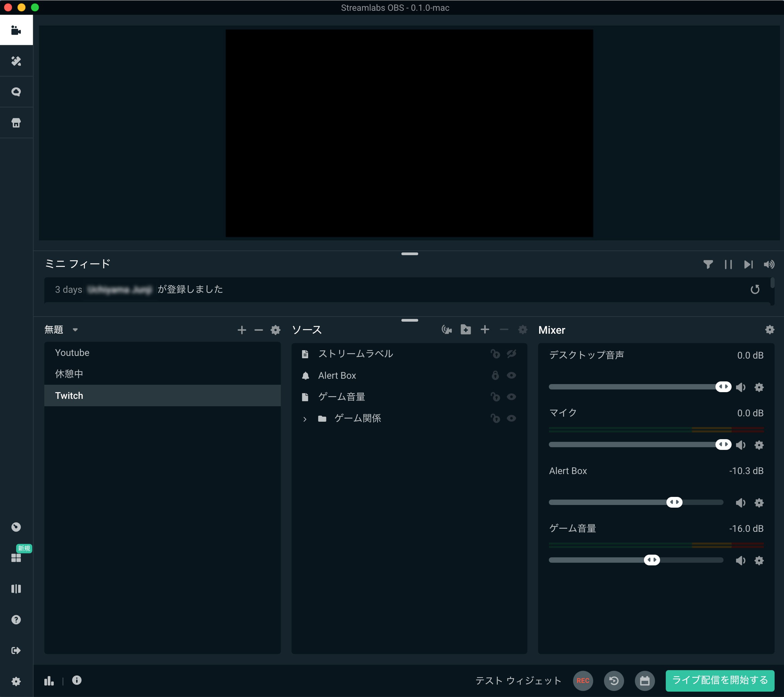Open replay buffer button in bottom bar
This screenshot has width=784, height=697.
click(x=614, y=681)
